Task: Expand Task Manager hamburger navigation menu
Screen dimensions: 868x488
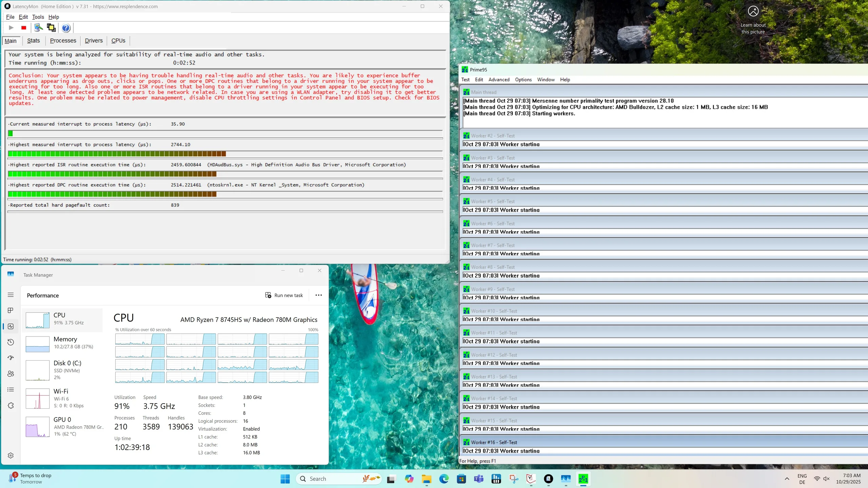Action: pyautogui.click(x=11, y=295)
